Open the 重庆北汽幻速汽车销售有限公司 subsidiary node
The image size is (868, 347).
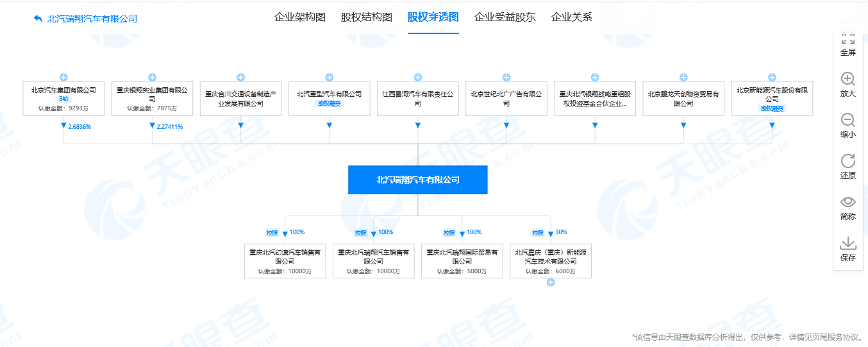coord(285,257)
